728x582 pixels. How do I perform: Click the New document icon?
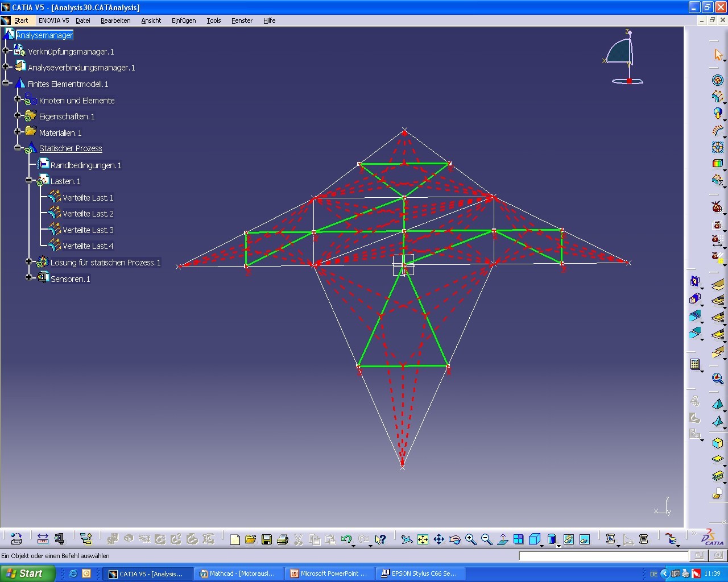235,539
